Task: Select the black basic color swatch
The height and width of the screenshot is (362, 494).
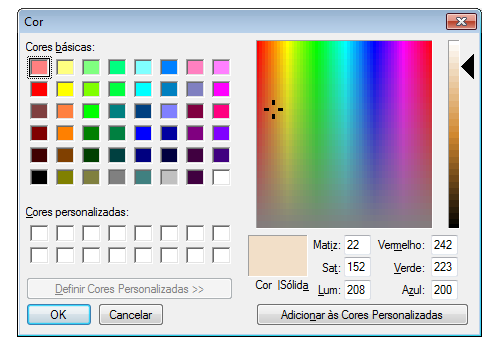Action: (39, 177)
